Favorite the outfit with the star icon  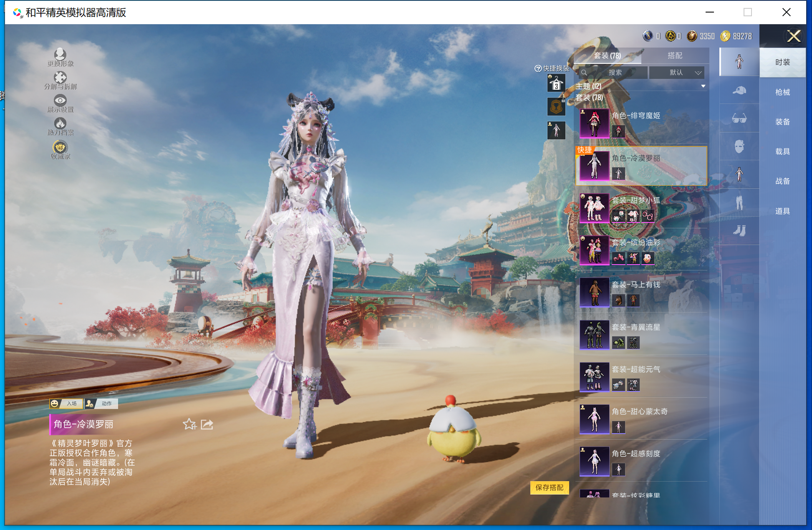pyautogui.click(x=189, y=424)
